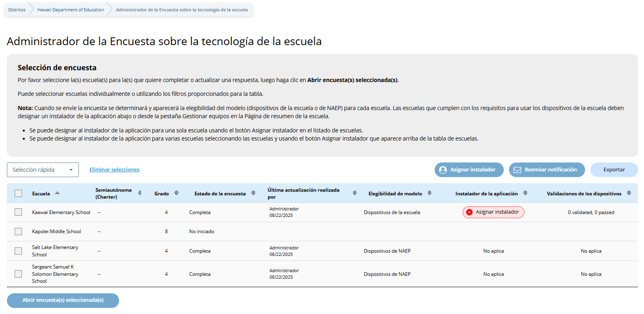Check the select-all schools header checkbox

tap(18, 193)
